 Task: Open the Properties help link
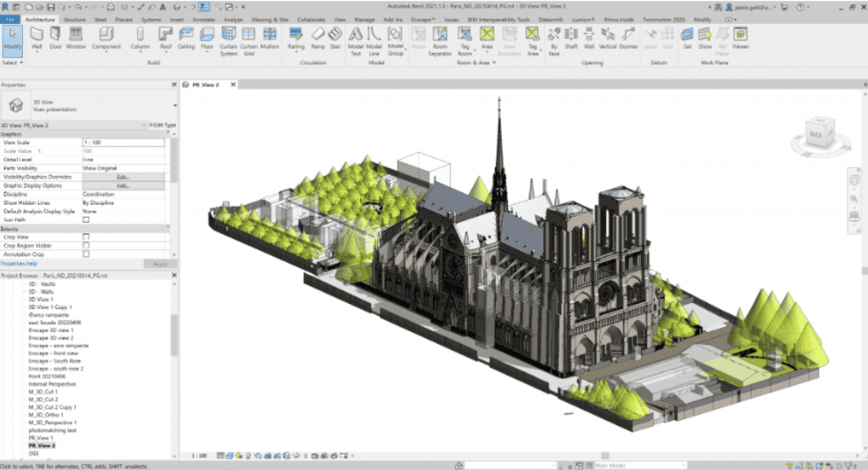(x=19, y=264)
